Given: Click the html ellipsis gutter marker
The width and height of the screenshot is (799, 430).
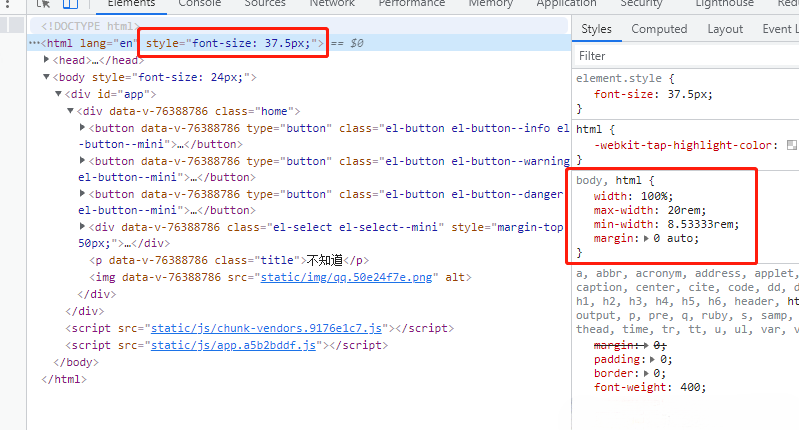Looking at the screenshot, I should pos(34,43).
